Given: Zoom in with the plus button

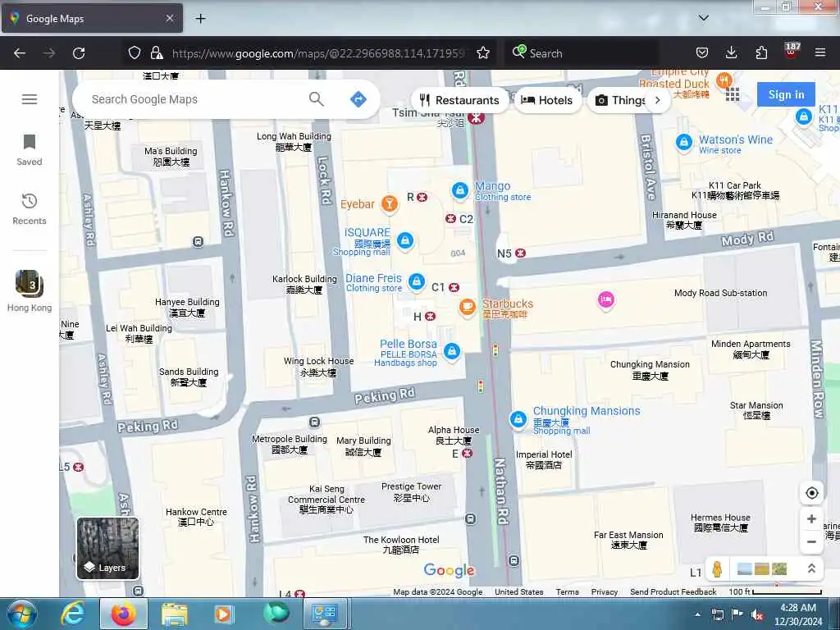Looking at the screenshot, I should 811,518.
